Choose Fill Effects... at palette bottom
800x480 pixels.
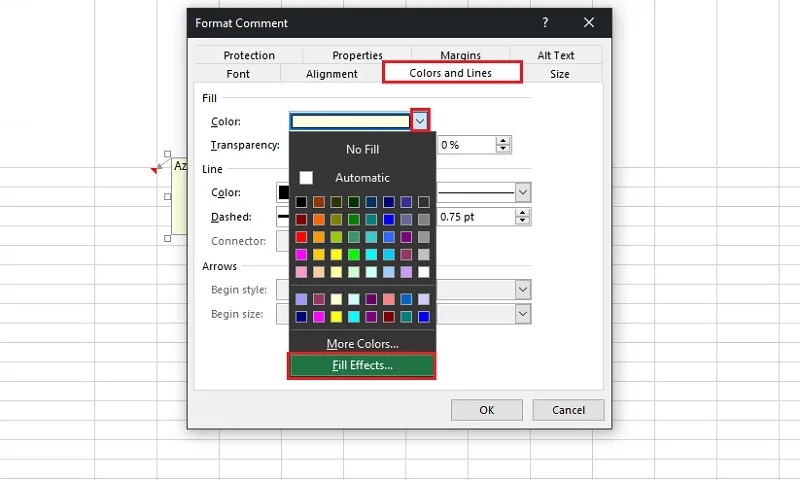pos(362,366)
